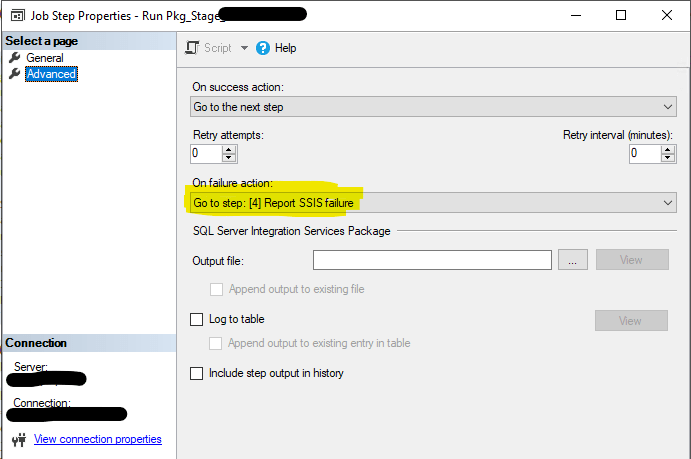Toggle Append output to existing file

coord(216,289)
